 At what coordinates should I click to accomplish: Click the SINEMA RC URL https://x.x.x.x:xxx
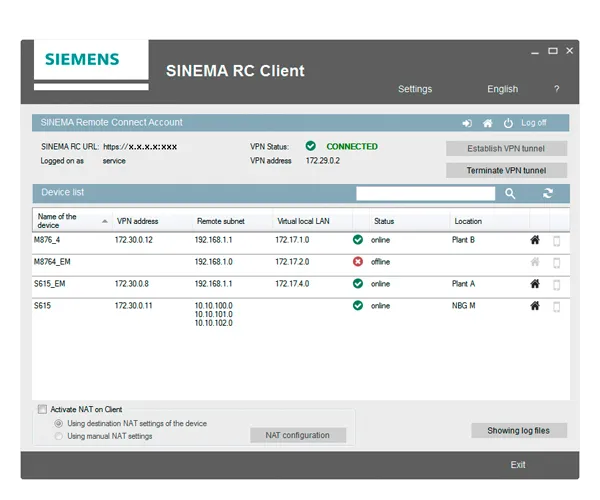point(140,147)
